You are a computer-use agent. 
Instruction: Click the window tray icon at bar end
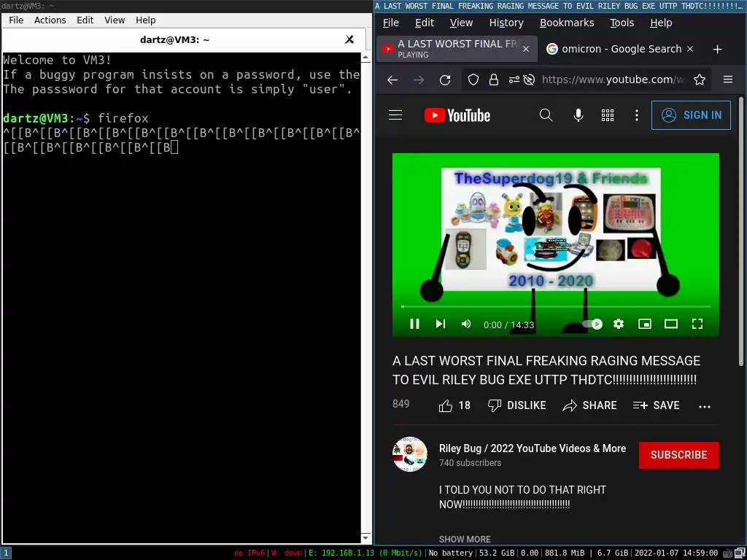pyautogui.click(x=740, y=553)
